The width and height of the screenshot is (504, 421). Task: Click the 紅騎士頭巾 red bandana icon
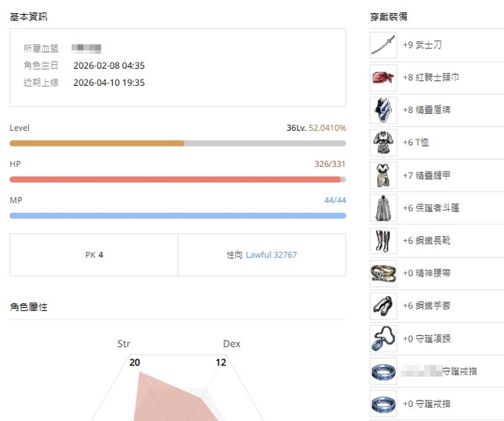coord(383,78)
